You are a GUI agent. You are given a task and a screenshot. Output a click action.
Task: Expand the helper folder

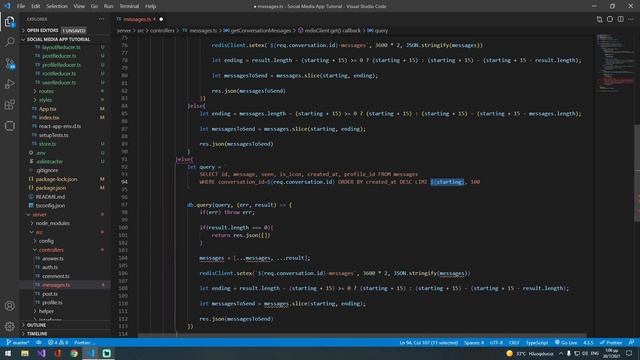coord(46,311)
